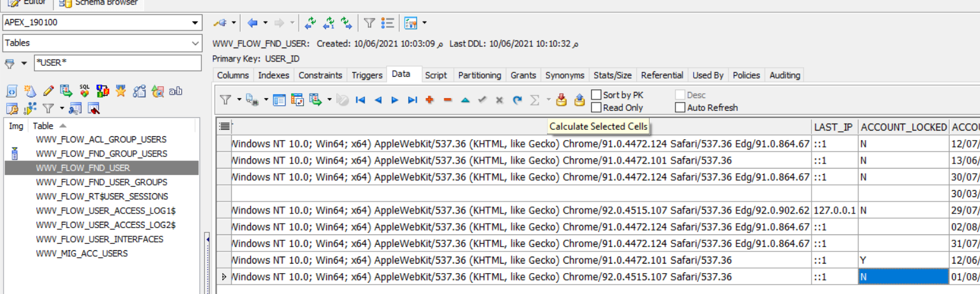Go to last record in grid
Screen dimensions: 980x294
(x=413, y=100)
